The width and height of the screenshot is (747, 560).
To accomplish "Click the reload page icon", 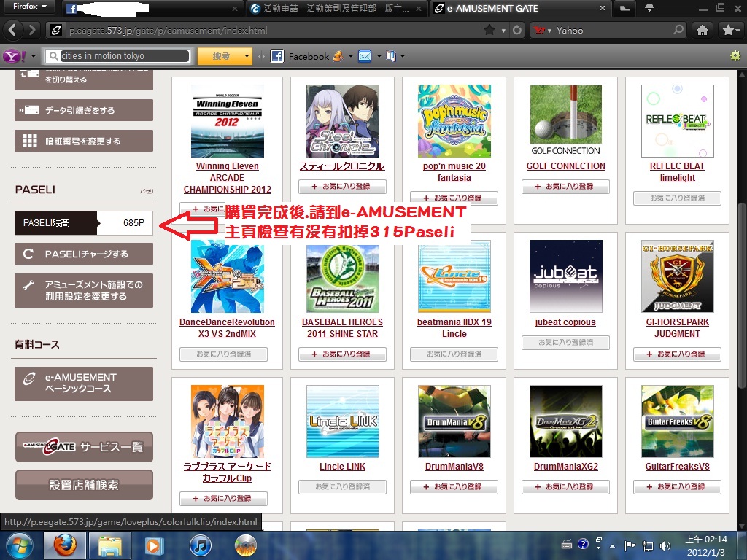I will [x=517, y=31].
